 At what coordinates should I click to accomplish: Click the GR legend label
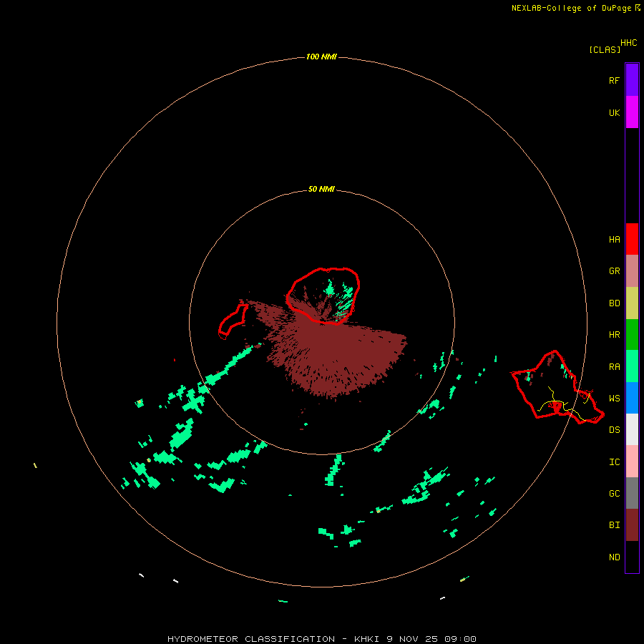click(x=614, y=271)
